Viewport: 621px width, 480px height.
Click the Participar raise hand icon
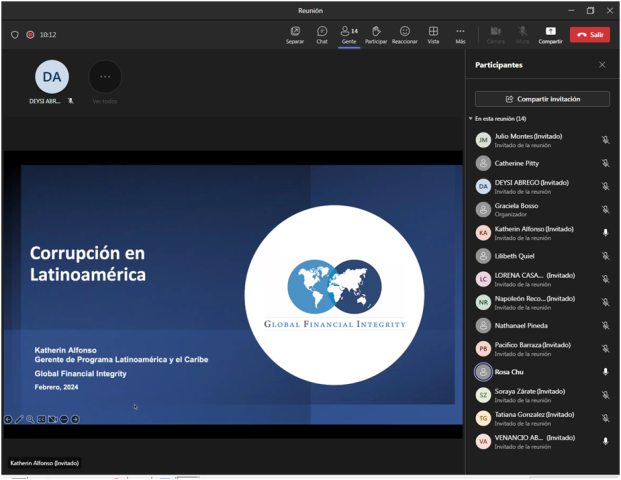(x=376, y=35)
